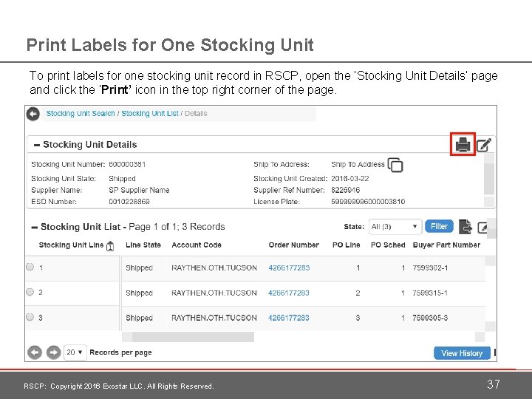Click the Shipped line state in line 2

pos(139,293)
